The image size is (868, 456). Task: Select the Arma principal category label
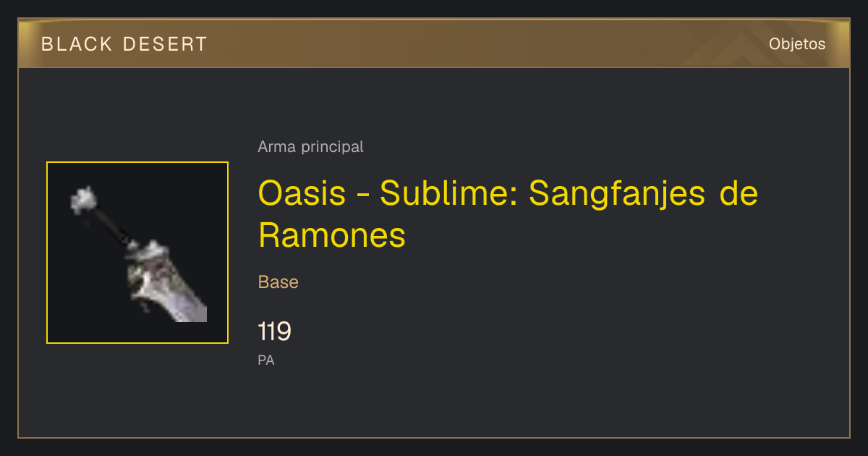click(310, 147)
